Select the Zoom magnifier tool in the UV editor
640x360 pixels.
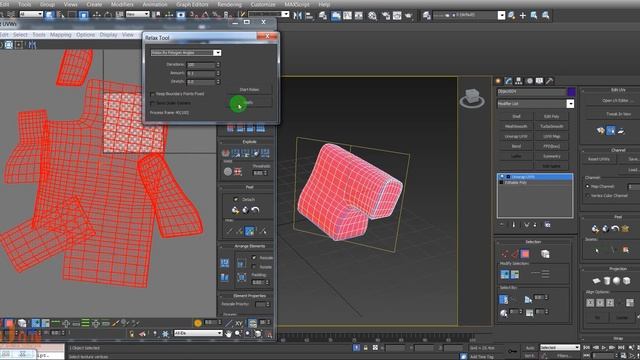pyautogui.click(x=238, y=333)
